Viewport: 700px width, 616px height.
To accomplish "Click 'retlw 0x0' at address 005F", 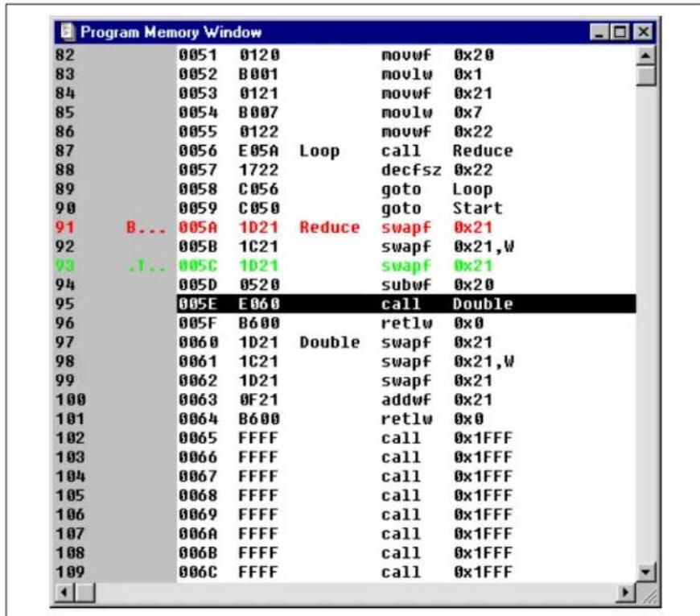I will [x=432, y=323].
